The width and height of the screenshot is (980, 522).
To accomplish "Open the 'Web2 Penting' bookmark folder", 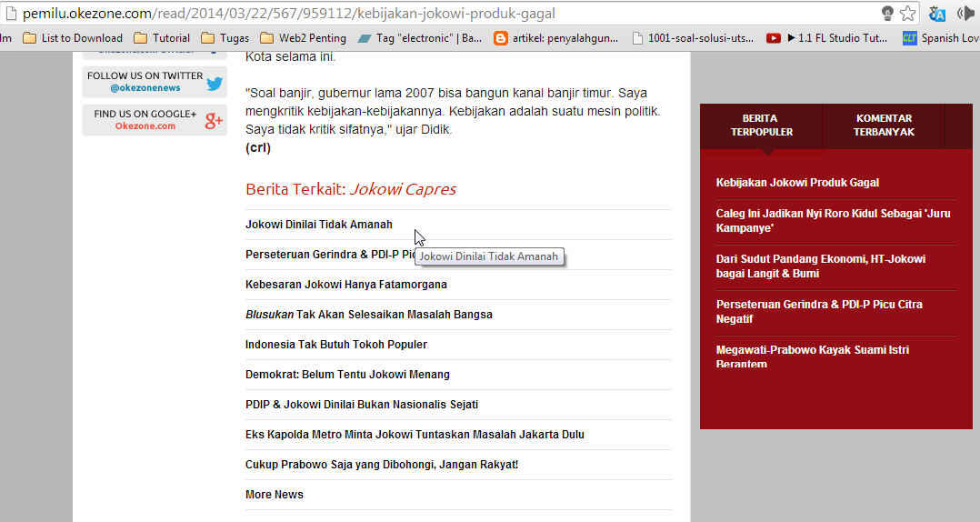I will (303, 38).
